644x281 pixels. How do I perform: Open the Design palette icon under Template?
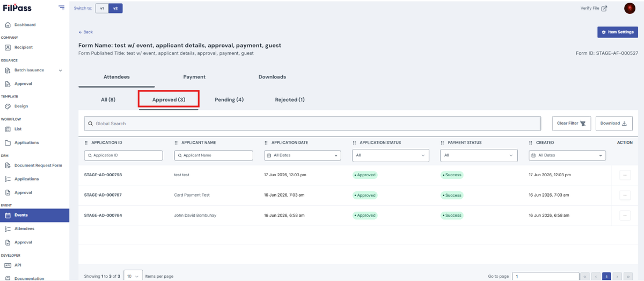pos(8,106)
